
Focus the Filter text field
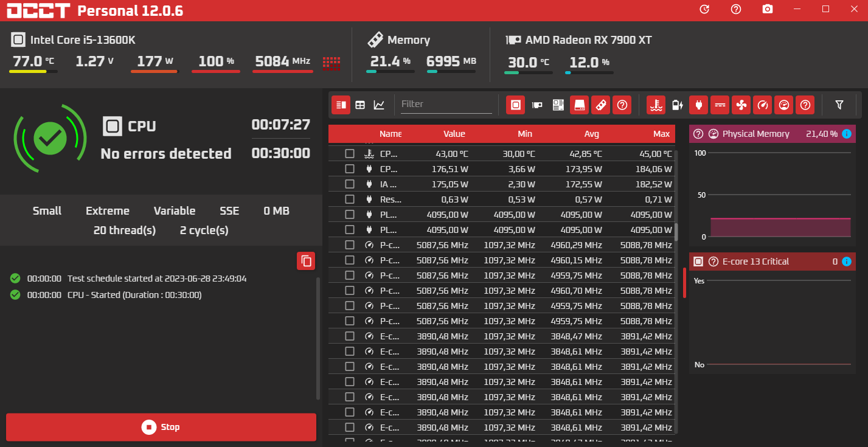coord(446,104)
